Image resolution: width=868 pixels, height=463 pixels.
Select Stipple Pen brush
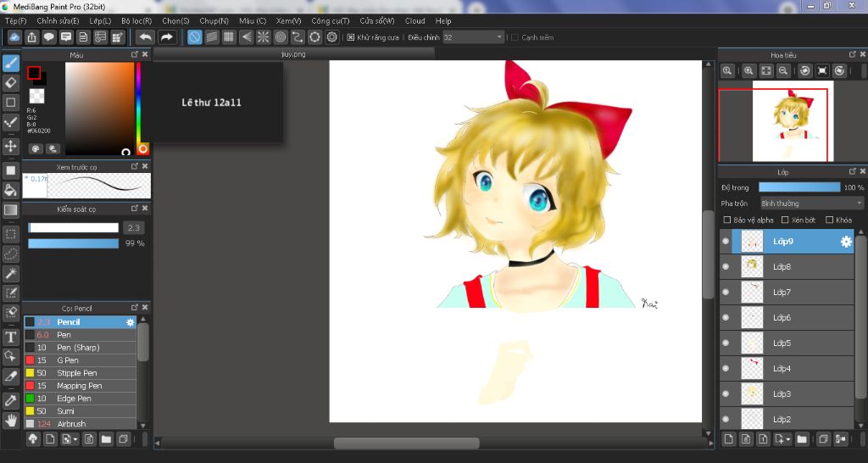pyautogui.click(x=81, y=373)
